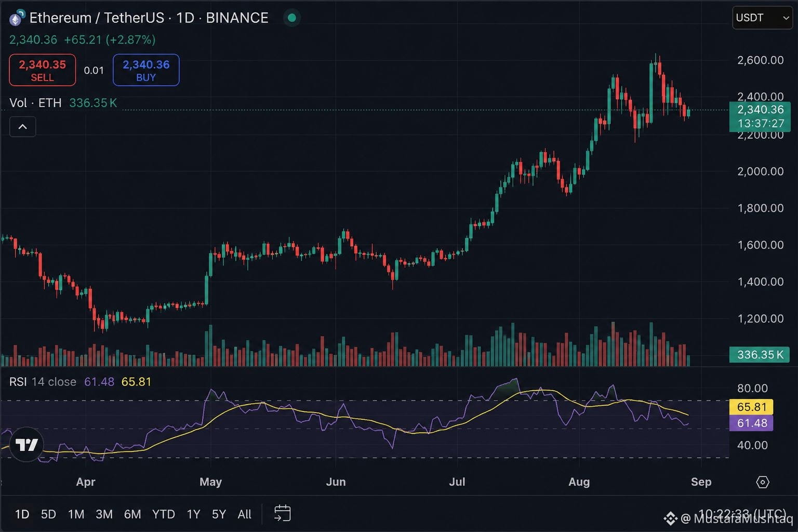Click the 40.00 RSI axis label
The image size is (798, 532).
point(752,445)
